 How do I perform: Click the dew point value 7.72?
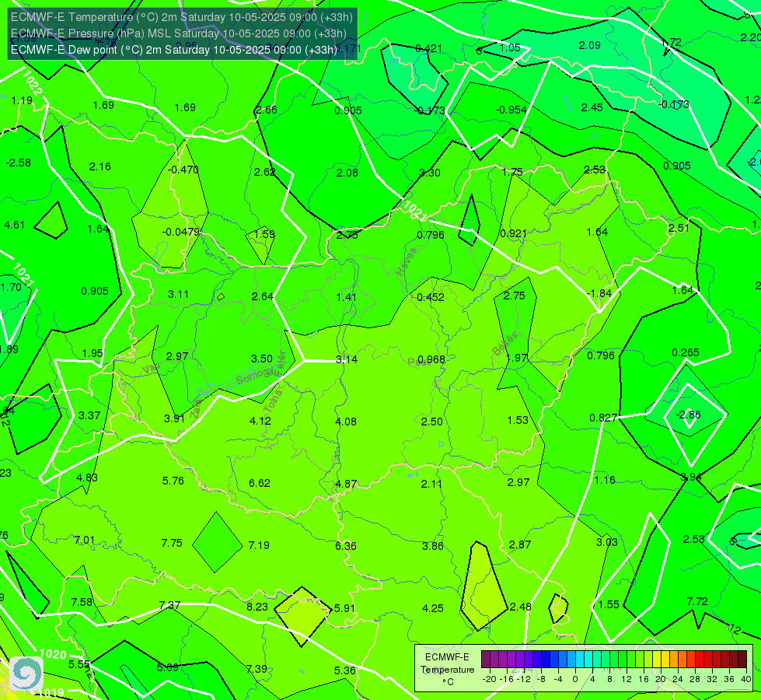(x=697, y=601)
